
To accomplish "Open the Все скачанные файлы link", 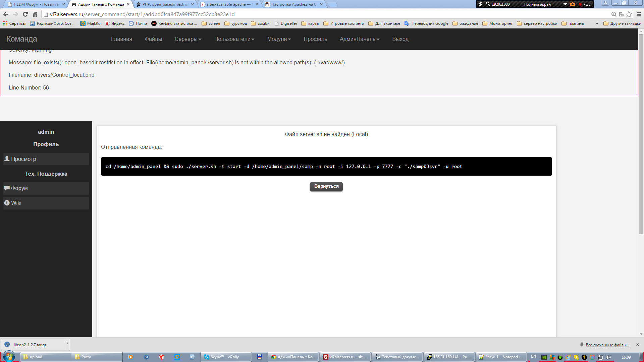I will click(607, 345).
